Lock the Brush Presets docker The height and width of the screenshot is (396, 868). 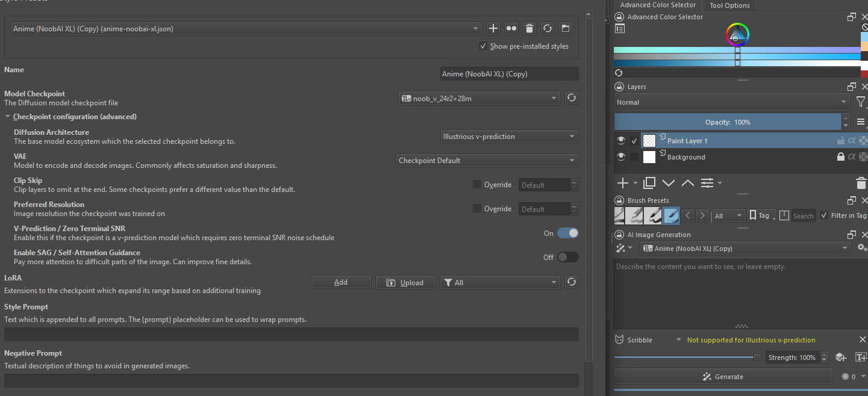tap(619, 200)
